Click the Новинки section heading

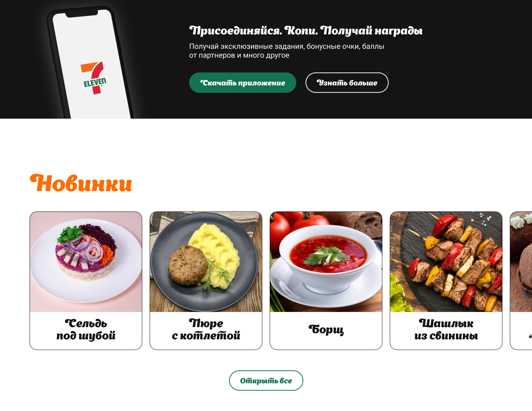[81, 183]
